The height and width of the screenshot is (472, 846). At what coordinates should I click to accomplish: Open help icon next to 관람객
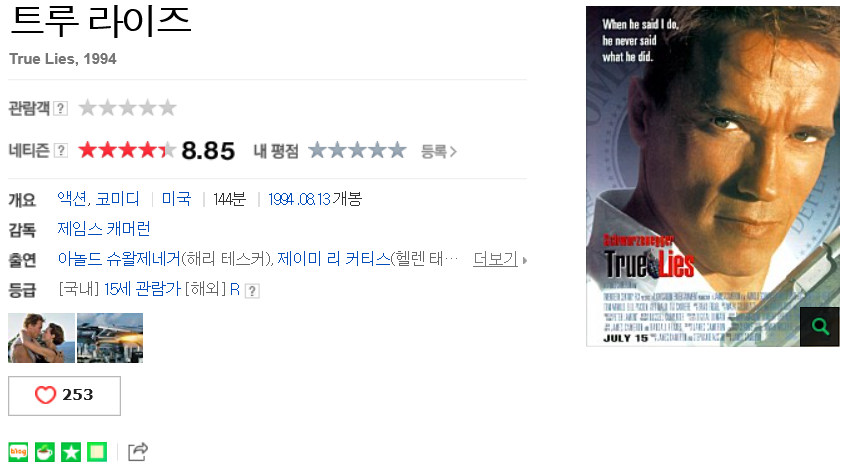pos(61,108)
